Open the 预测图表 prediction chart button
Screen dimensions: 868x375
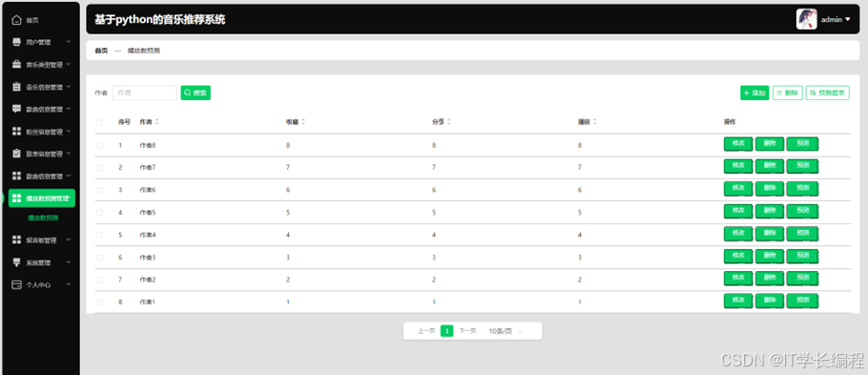[x=828, y=94]
